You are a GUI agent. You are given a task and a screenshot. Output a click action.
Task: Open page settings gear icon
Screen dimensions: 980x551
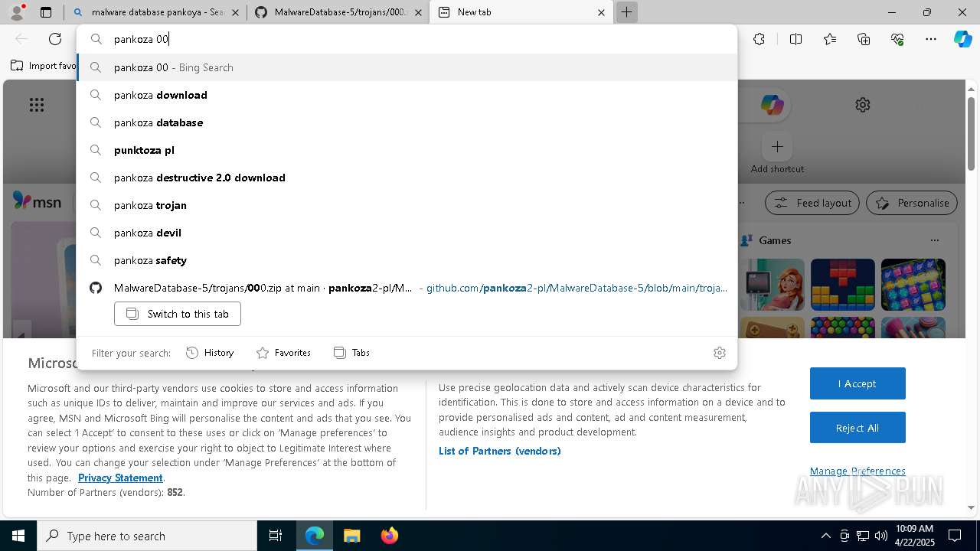pyautogui.click(x=863, y=105)
